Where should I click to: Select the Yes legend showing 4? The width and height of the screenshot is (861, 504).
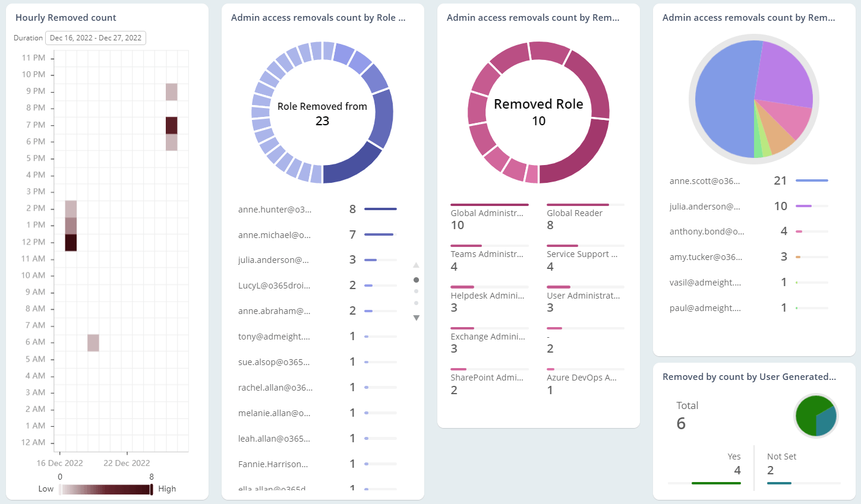point(734,457)
